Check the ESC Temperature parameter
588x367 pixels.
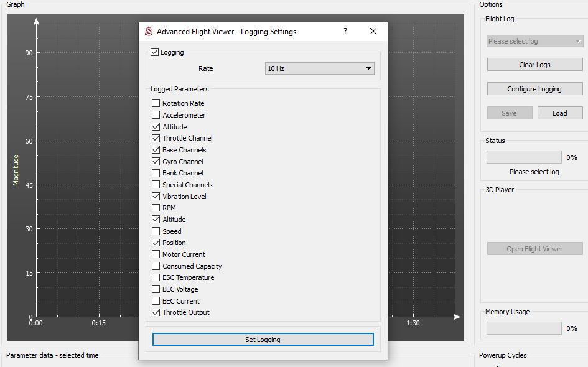coord(156,277)
